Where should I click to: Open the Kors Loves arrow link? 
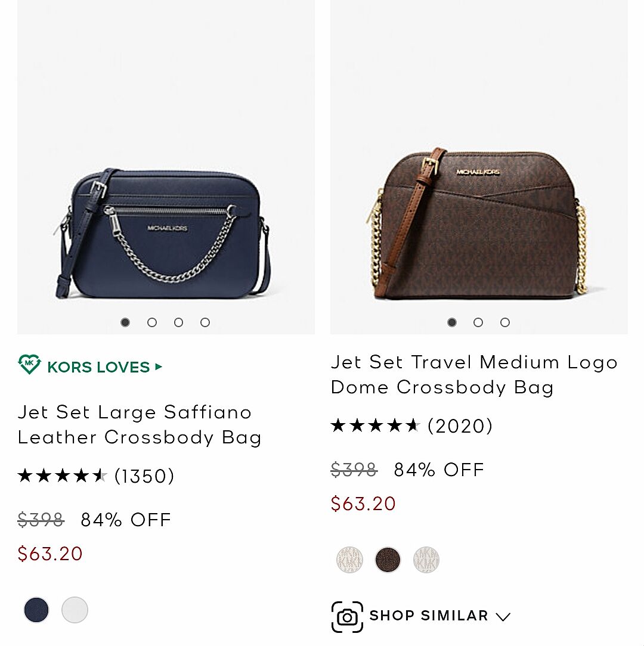point(158,367)
